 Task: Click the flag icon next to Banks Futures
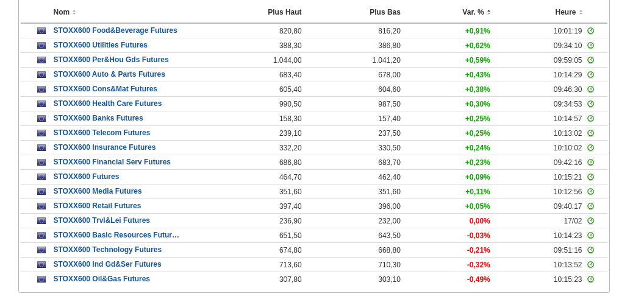point(41,119)
